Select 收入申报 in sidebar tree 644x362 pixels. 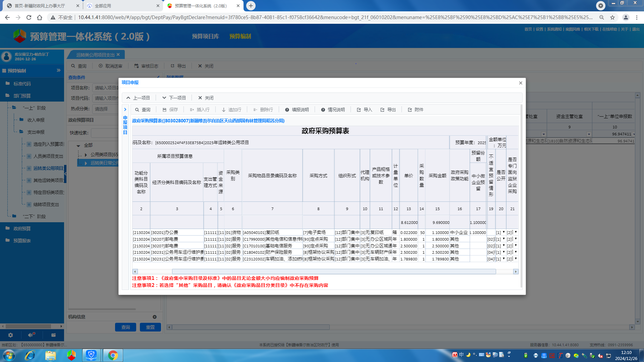36,120
